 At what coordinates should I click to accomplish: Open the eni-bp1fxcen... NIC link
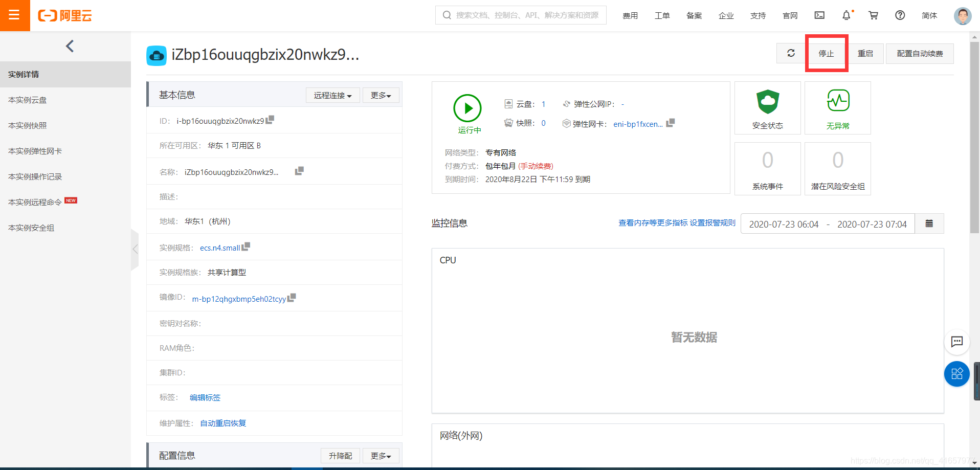pyautogui.click(x=638, y=124)
